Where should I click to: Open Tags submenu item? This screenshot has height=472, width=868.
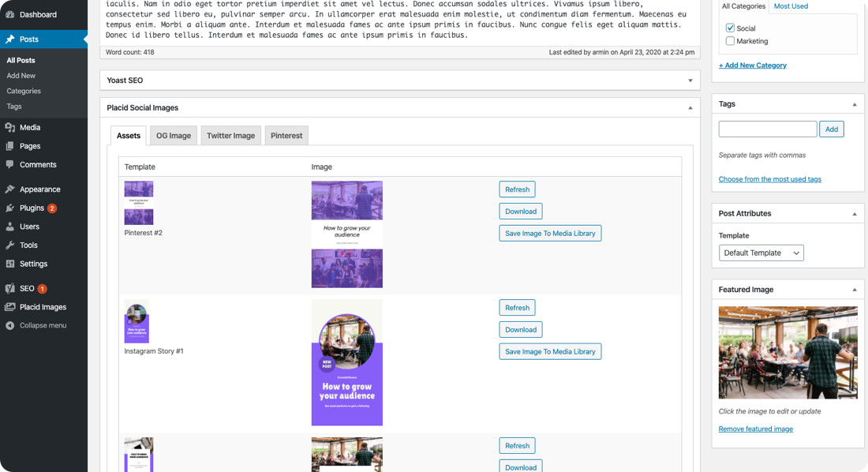pos(14,107)
